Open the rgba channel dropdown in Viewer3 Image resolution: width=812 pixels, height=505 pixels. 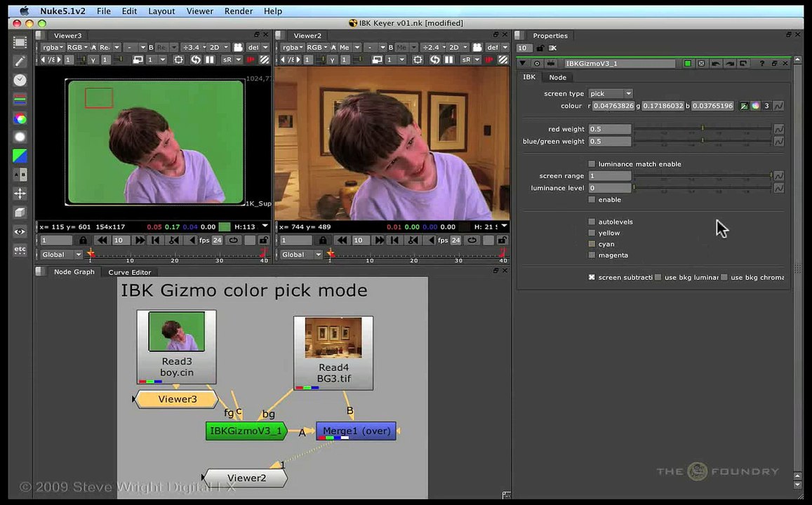(x=53, y=47)
